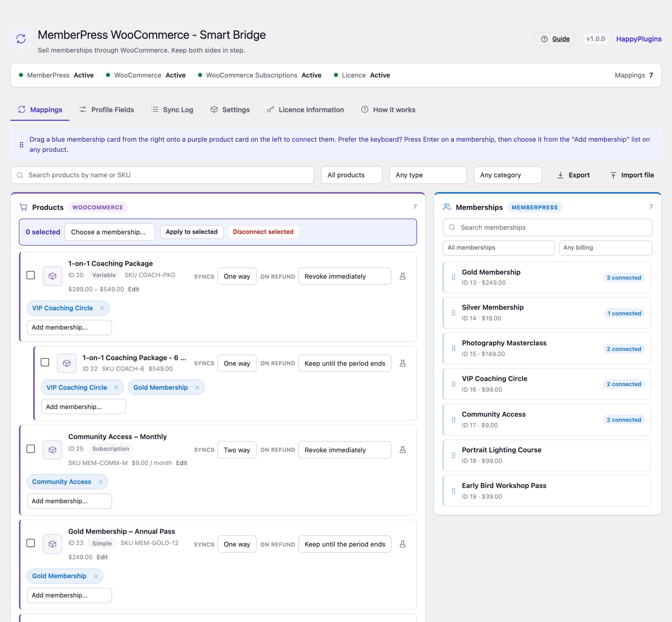Viewport: 672px width, 622px height.
Task: Open the Any billing filter dropdown
Action: (606, 248)
